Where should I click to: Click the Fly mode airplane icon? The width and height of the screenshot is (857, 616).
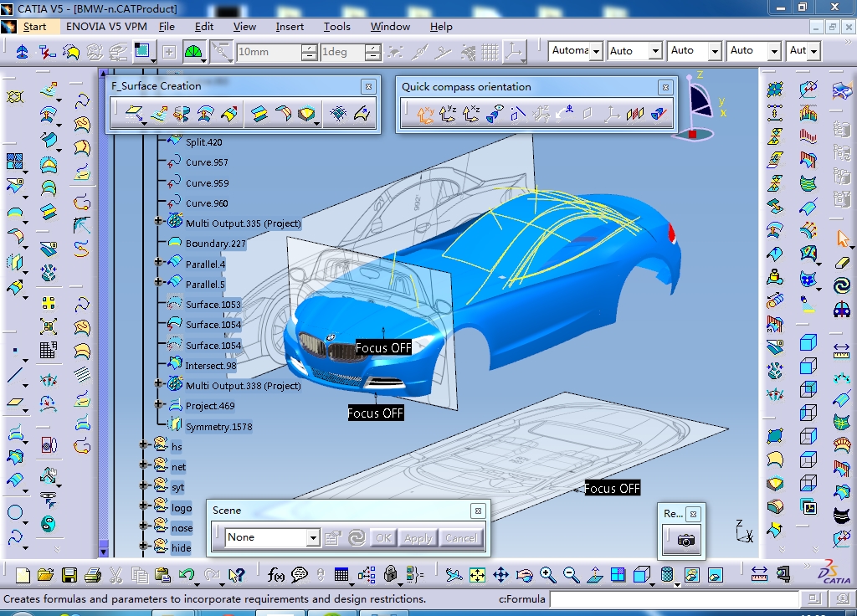pyautogui.click(x=454, y=575)
